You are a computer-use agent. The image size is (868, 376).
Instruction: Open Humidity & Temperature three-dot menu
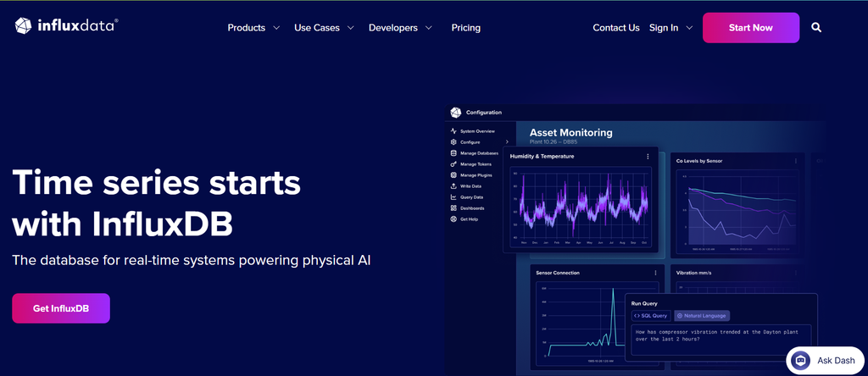[648, 157]
